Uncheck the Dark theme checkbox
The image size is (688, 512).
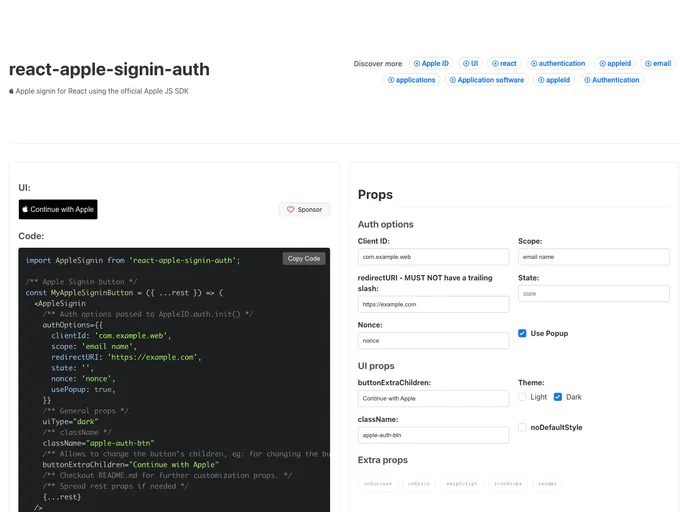pos(558,397)
